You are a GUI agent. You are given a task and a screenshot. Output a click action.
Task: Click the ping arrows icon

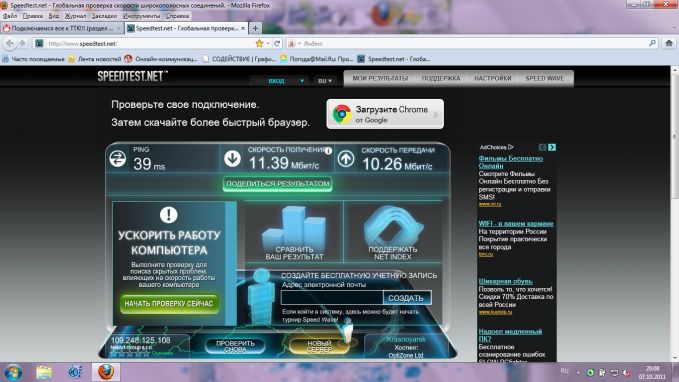[x=117, y=159]
